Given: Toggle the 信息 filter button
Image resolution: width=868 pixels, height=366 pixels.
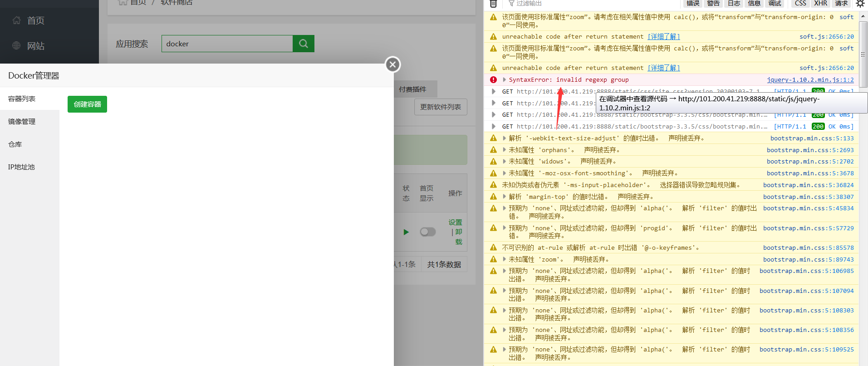Looking at the screenshot, I should pyautogui.click(x=754, y=4).
